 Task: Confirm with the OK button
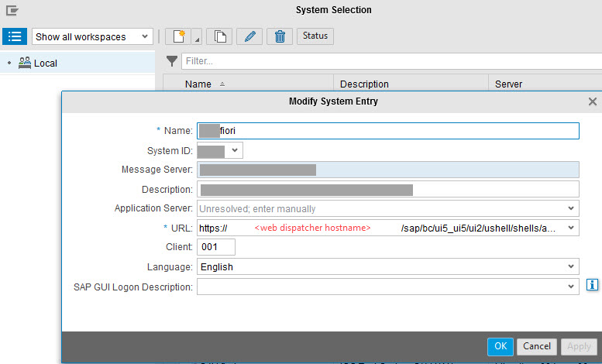click(501, 346)
